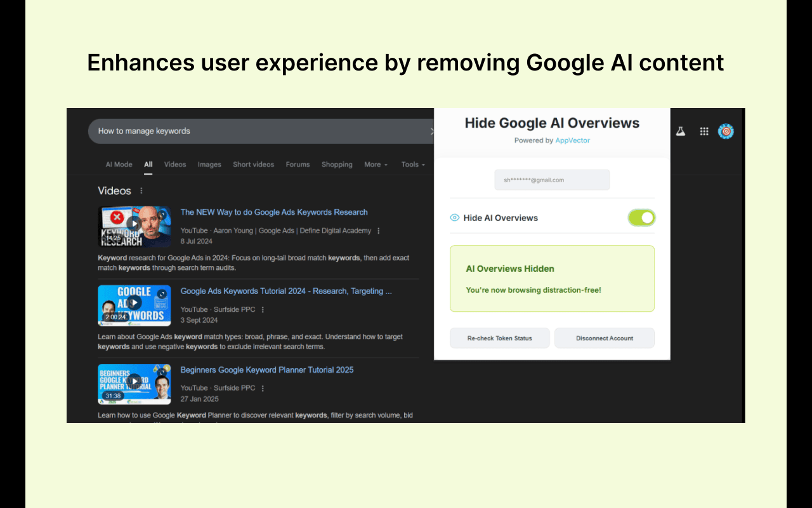Screen dimensions: 812x508
Task: Switch to the Shopping tab
Action: 337,164
